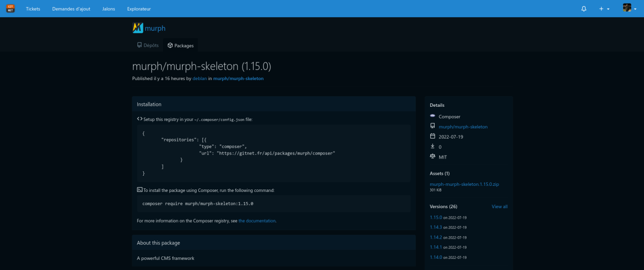This screenshot has width=644, height=270.
Task: Download murph-murph-skeleton.1.15.0.zip asset
Action: [464, 184]
